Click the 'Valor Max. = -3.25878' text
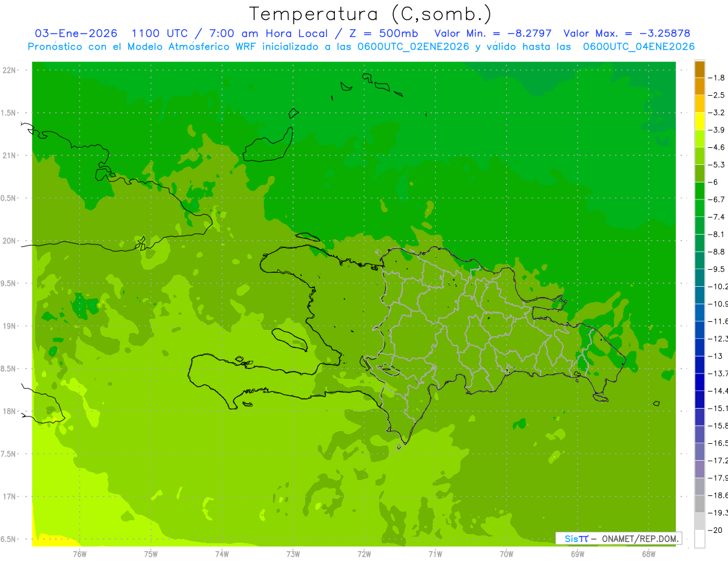Viewport: 728px width, 562px height. [627, 33]
